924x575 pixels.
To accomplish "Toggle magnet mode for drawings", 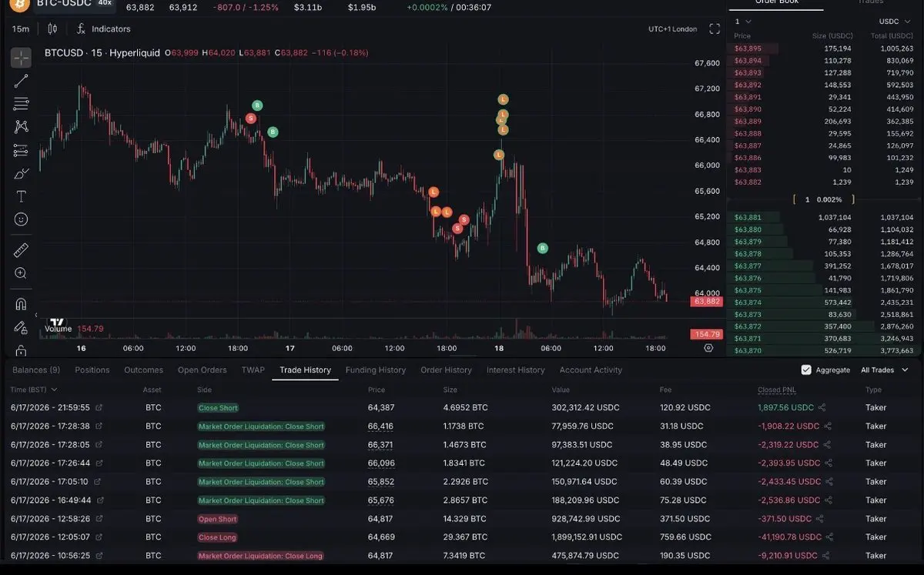I will point(21,304).
